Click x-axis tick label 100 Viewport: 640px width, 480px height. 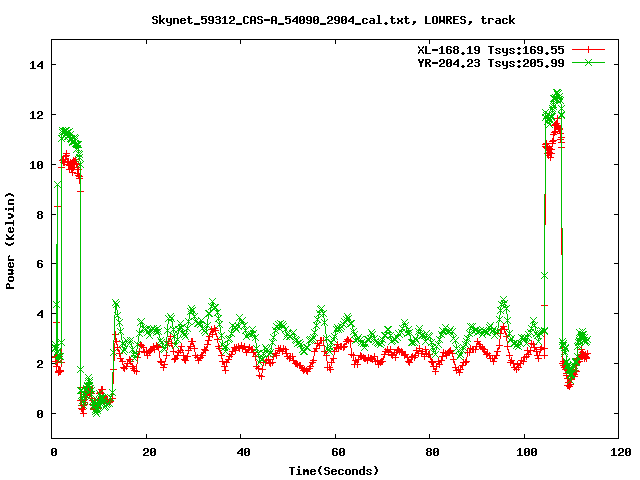tap(527, 452)
